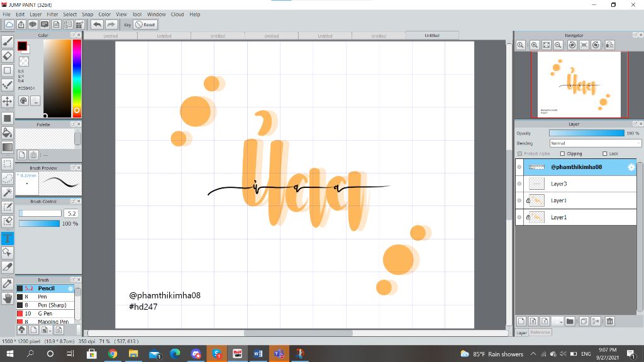The width and height of the screenshot is (644, 362).
Task: Click the export/share icon in top toolbar
Action: point(21,25)
